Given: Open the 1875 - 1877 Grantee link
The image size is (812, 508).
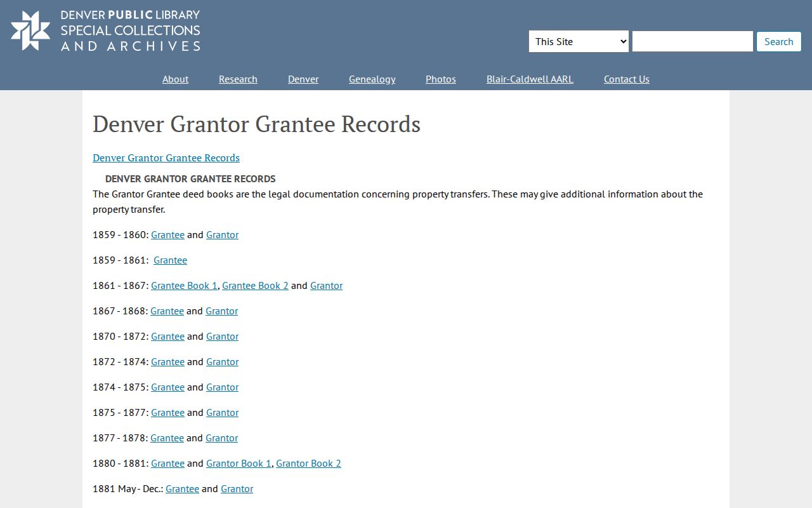Looking at the screenshot, I should (x=167, y=412).
